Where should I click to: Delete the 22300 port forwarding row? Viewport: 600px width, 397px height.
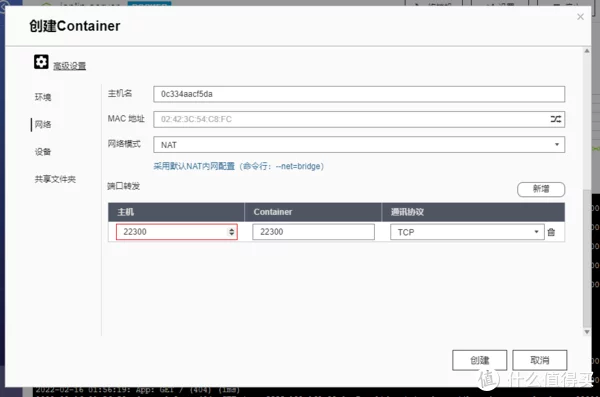(551, 232)
